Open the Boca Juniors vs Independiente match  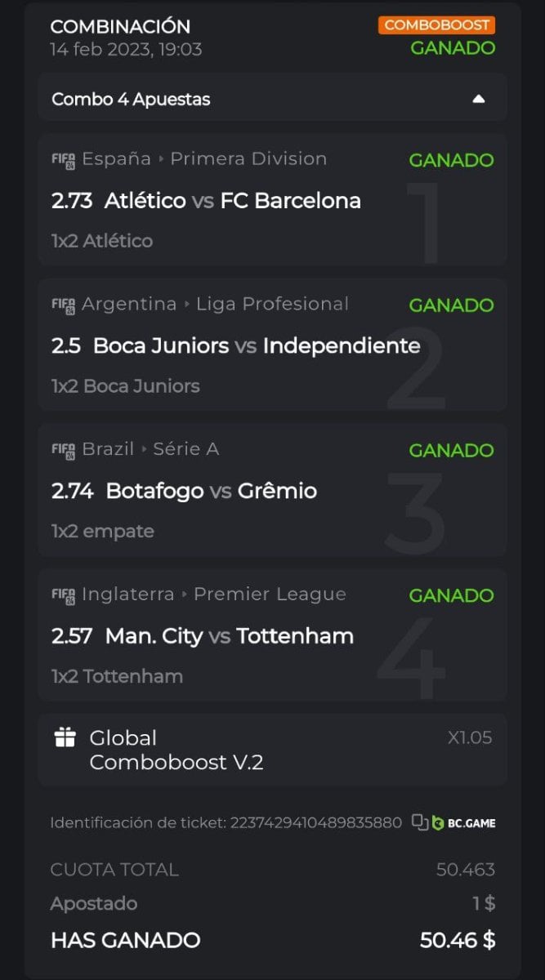point(257,345)
